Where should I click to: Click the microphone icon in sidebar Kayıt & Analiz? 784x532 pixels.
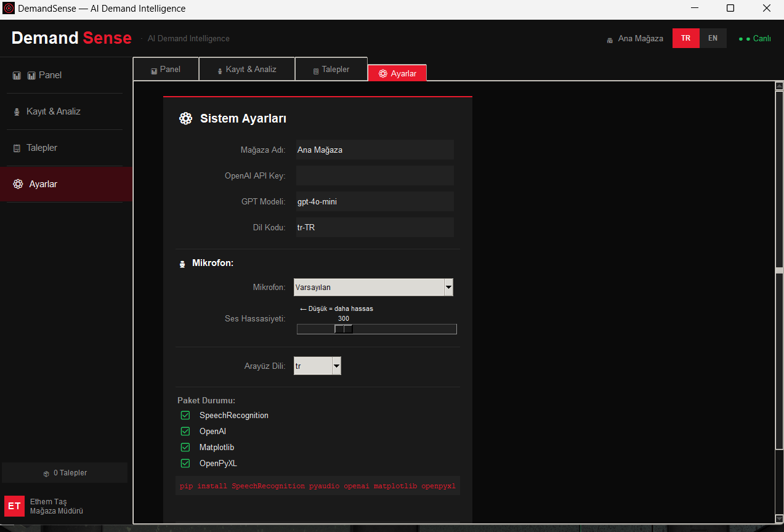point(17,112)
